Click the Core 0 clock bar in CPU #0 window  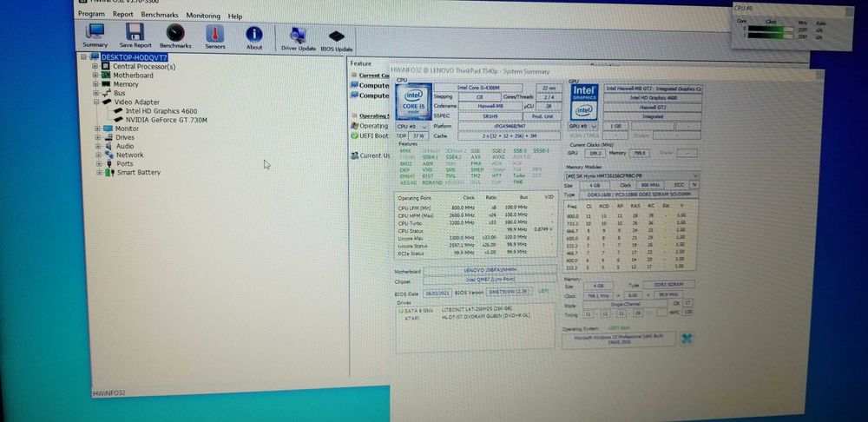tap(773, 30)
